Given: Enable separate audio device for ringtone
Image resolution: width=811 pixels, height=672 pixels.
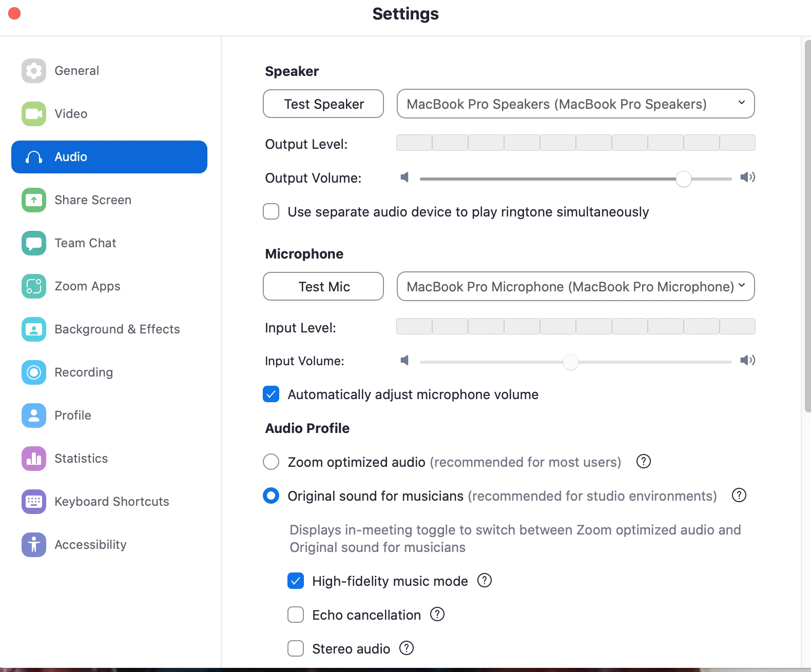Looking at the screenshot, I should point(271,211).
